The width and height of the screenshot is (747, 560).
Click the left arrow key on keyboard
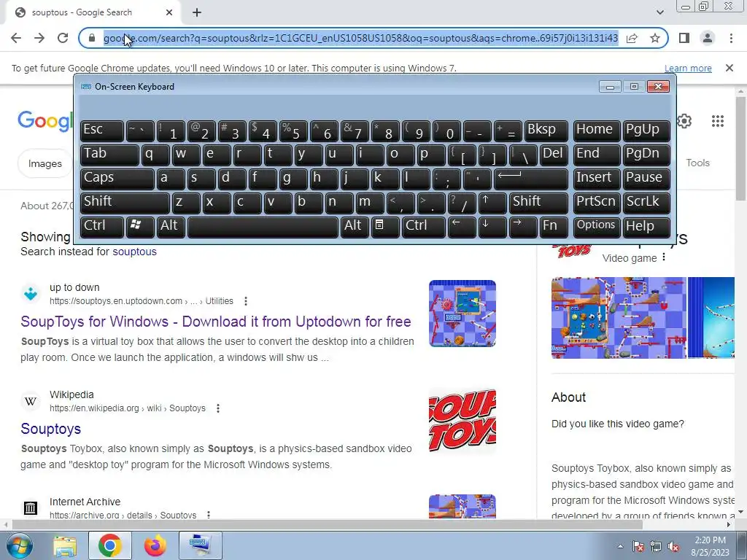click(462, 227)
